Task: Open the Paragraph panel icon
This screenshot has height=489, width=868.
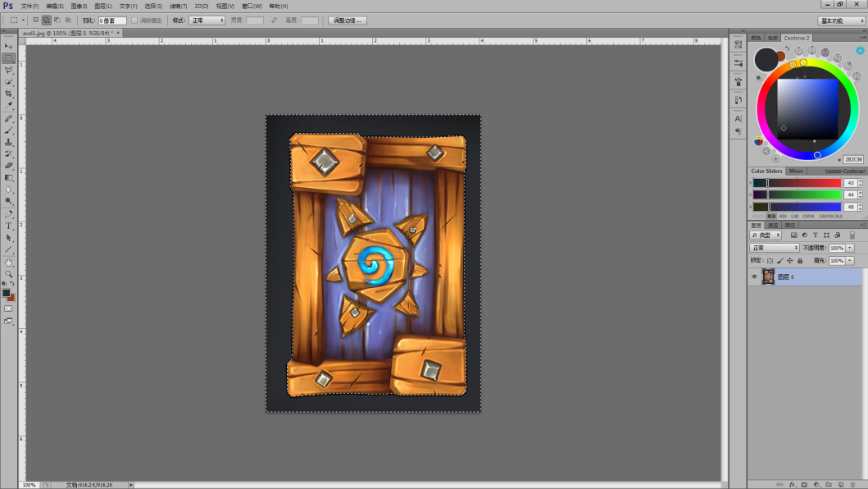Action: [738, 131]
